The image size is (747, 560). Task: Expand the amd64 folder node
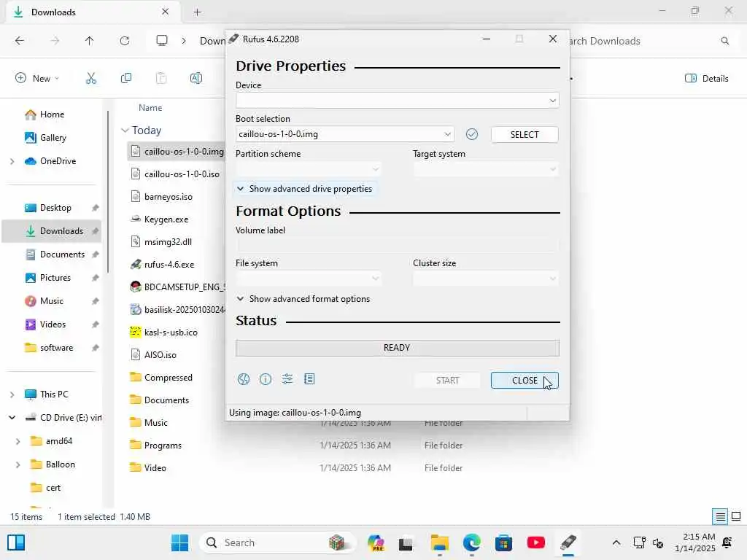pyautogui.click(x=18, y=441)
